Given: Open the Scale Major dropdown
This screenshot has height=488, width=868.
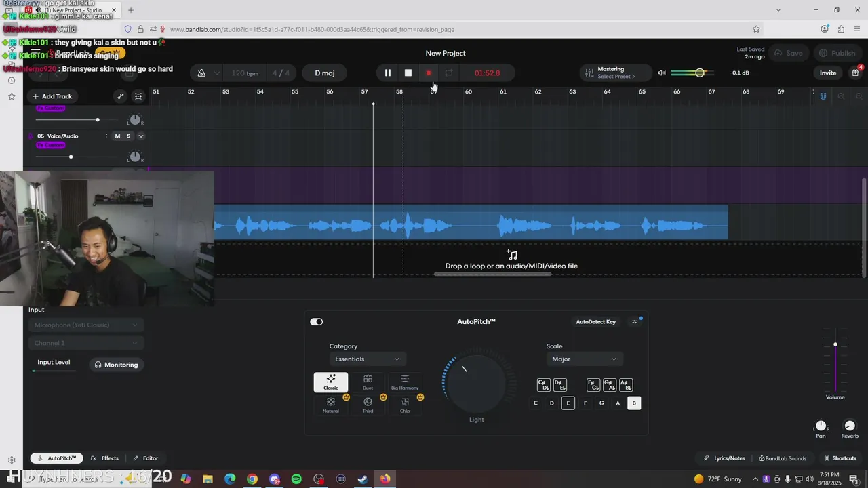Looking at the screenshot, I should coord(585,359).
